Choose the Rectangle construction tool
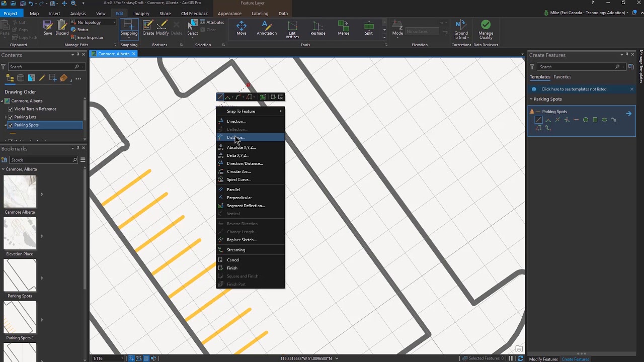The width and height of the screenshot is (644, 362). coord(595,120)
